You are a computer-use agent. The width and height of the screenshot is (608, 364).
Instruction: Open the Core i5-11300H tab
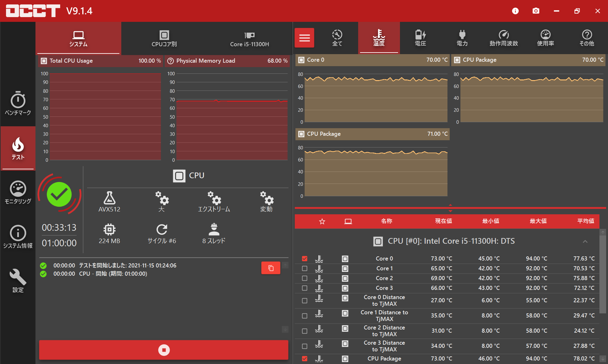pyautogui.click(x=250, y=38)
